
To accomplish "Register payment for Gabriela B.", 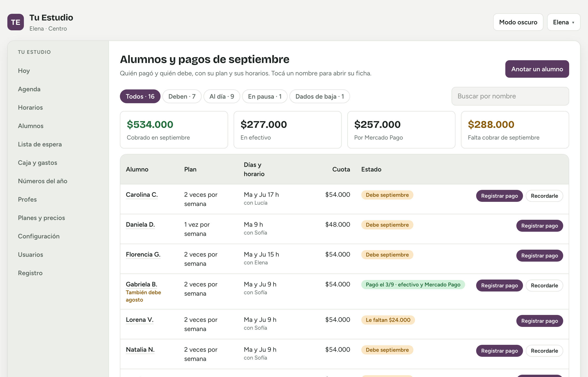I will click(499, 286).
